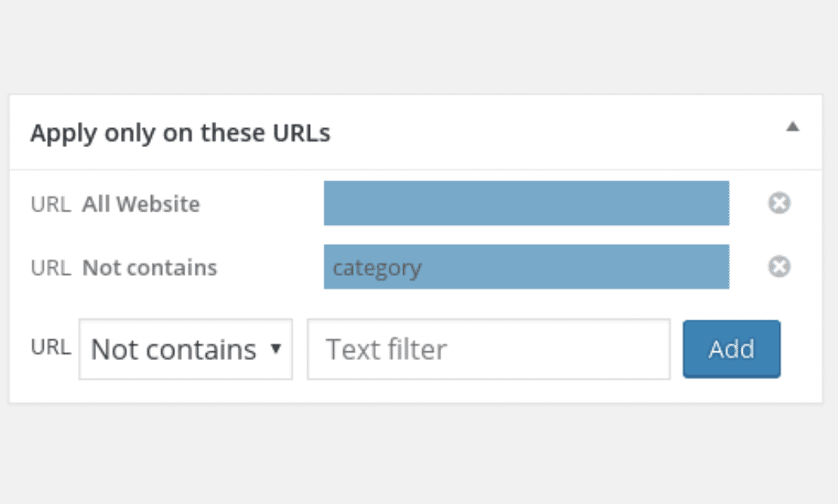Click the circled X next to category
The height and width of the screenshot is (504, 838).
tap(779, 266)
